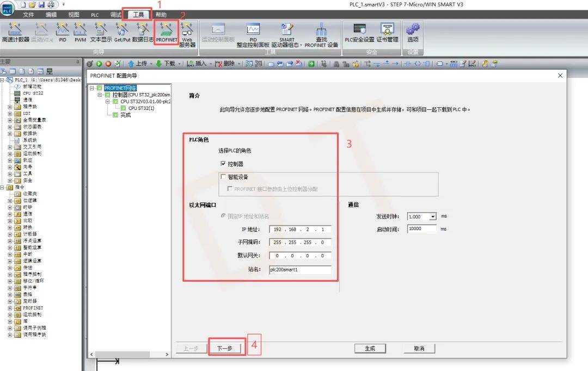Select the fixed IP address and station name radio

[223, 216]
